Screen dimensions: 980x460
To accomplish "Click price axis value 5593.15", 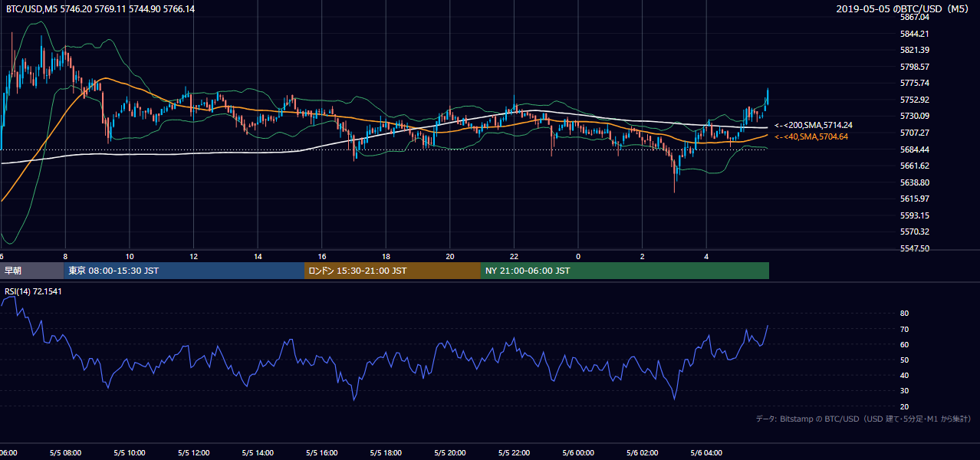I will [x=914, y=215].
